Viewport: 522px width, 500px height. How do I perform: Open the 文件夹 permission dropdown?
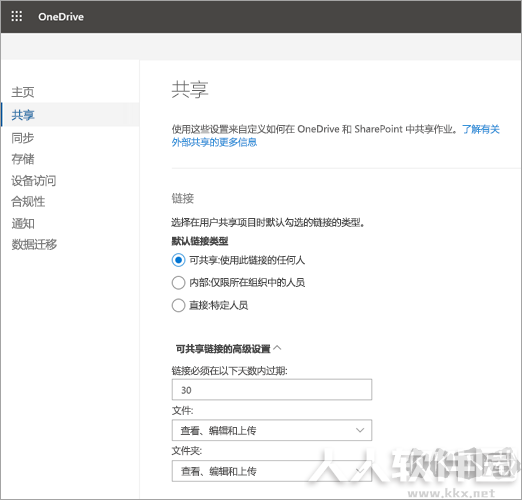pos(272,471)
